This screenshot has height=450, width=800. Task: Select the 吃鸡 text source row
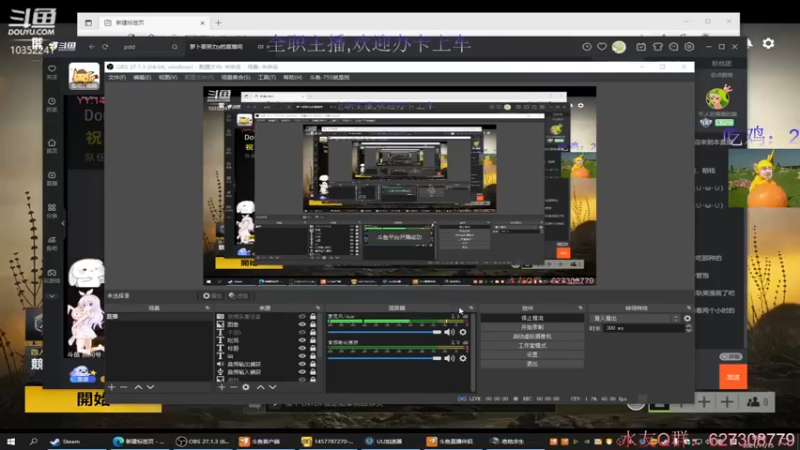click(x=267, y=340)
